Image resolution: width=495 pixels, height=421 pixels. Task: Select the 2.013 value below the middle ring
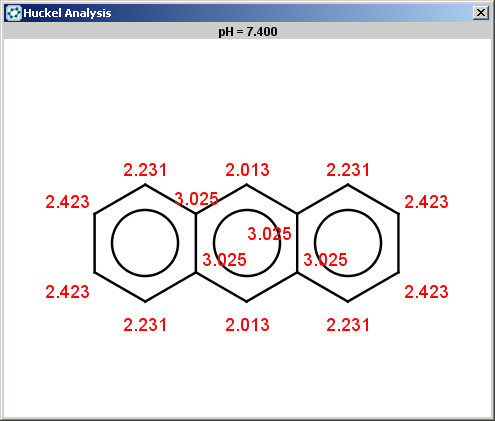(247, 325)
